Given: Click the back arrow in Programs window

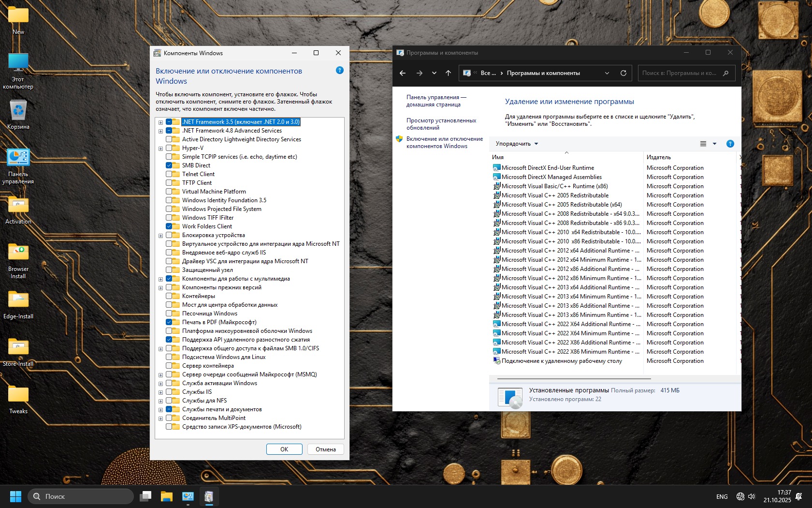Looking at the screenshot, I should pyautogui.click(x=403, y=73).
